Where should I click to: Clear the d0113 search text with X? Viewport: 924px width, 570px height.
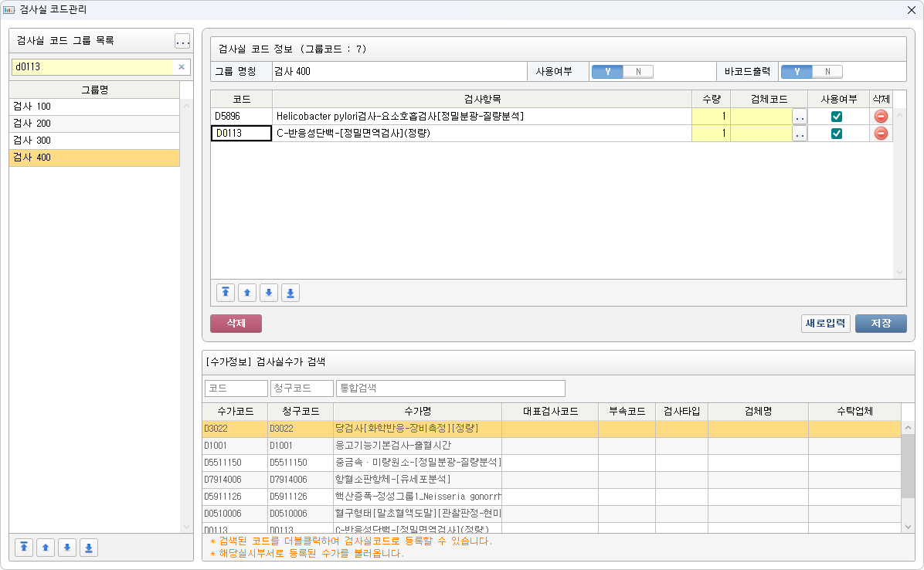[x=182, y=67]
